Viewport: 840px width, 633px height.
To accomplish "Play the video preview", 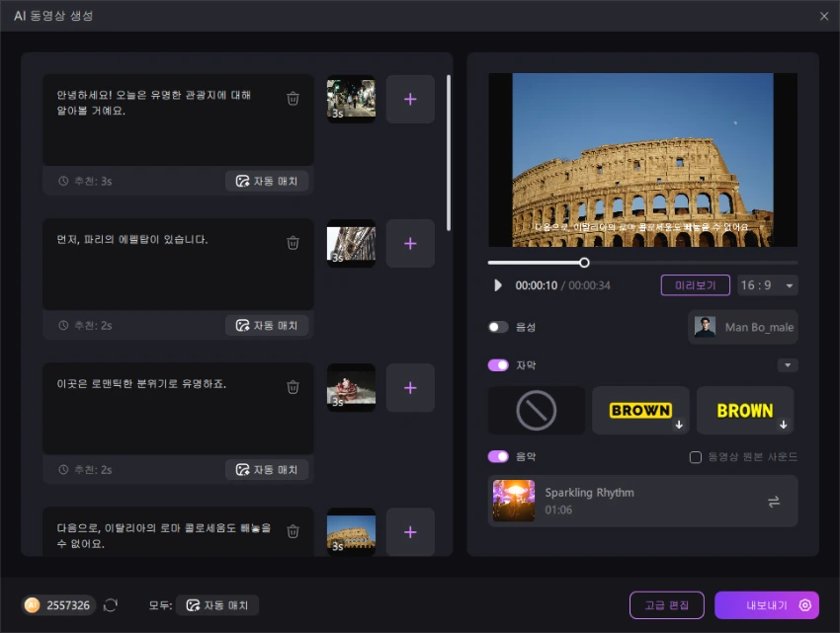I will [x=498, y=285].
